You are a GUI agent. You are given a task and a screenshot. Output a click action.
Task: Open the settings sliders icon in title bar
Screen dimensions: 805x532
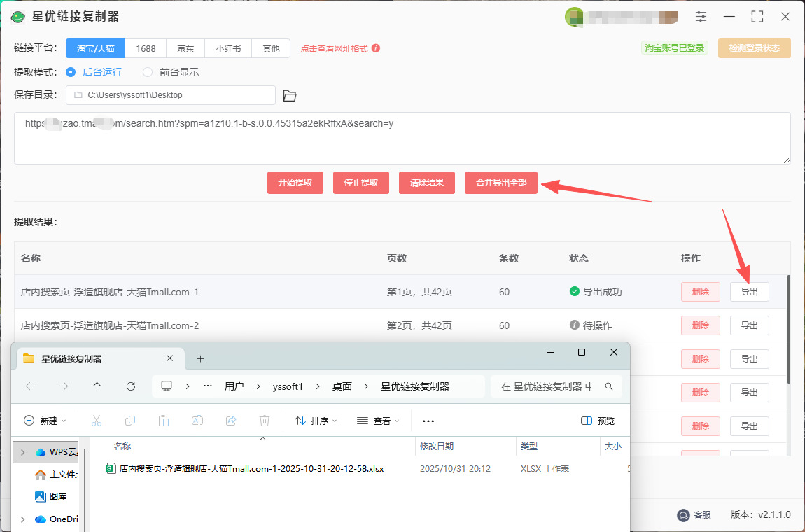point(701,16)
